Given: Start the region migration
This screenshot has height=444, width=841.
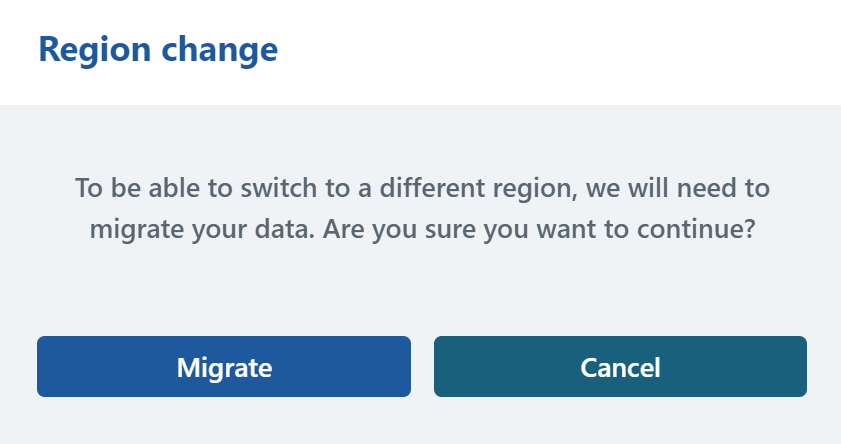Looking at the screenshot, I should [x=224, y=367].
